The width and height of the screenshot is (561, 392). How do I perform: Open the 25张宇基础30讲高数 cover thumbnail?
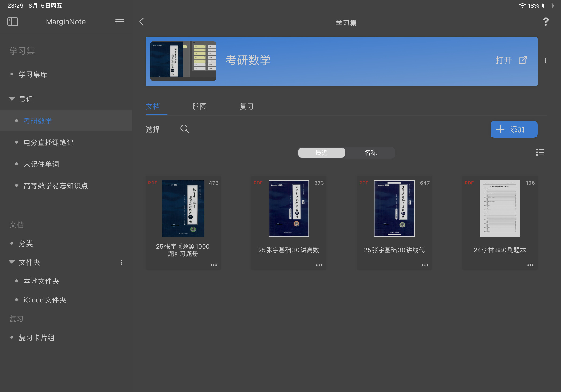coord(288,208)
